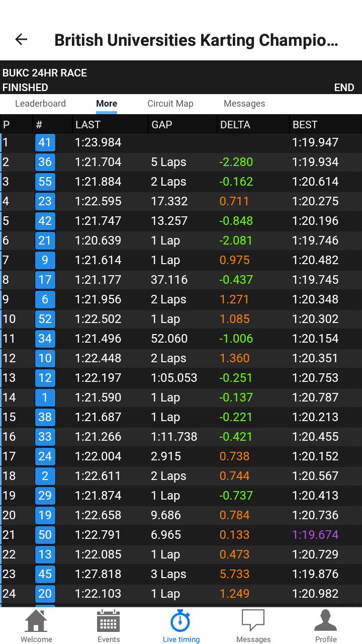362x644 pixels.
Task: Open the Messages tab under race header
Action: pyautogui.click(x=244, y=104)
